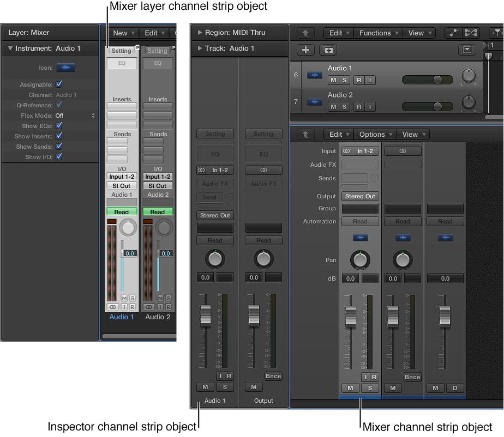Collapse the Instrument: Audio 1 disclosure triangle
This screenshot has width=504, height=437.
tap(9, 48)
